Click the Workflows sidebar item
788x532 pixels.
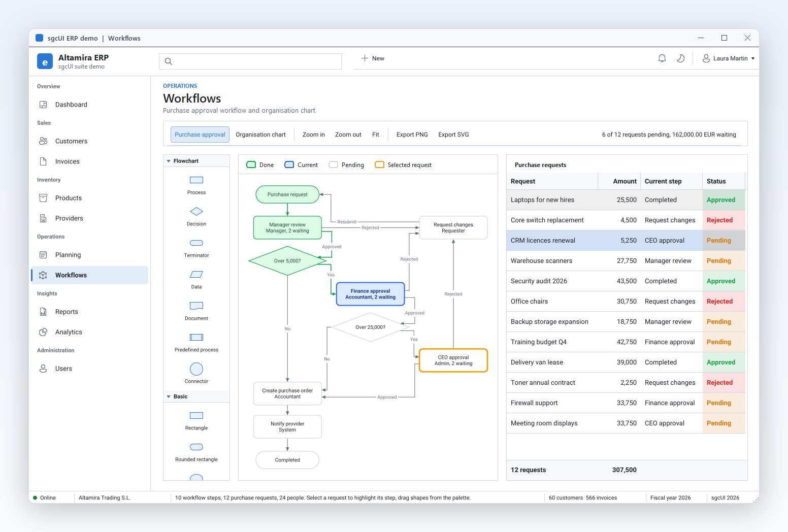click(89, 275)
